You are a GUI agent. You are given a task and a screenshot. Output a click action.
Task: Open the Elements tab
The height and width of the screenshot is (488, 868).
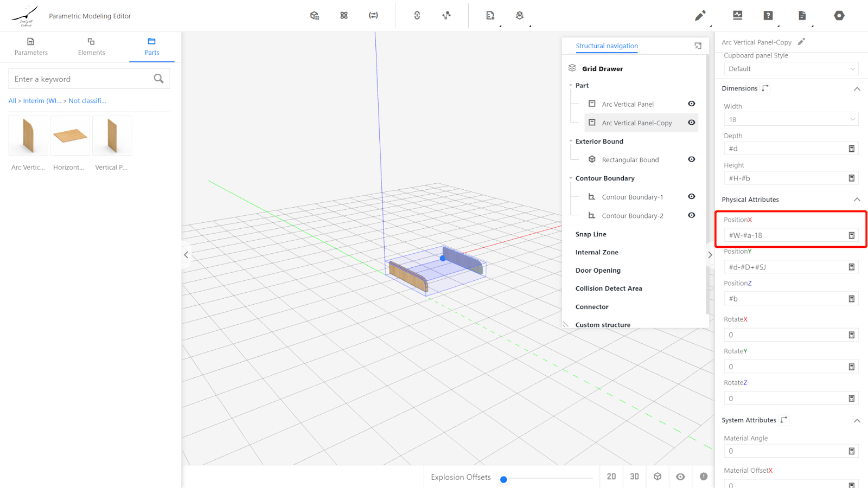91,47
